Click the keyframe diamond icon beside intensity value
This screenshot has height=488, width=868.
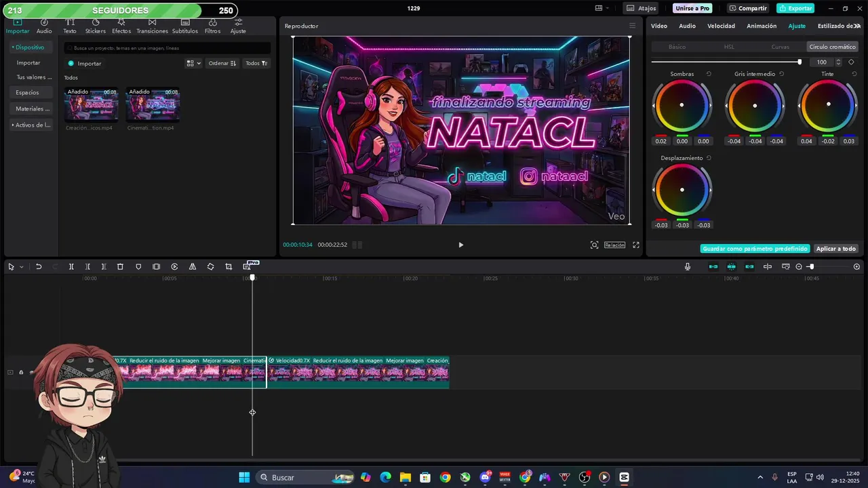[852, 62]
